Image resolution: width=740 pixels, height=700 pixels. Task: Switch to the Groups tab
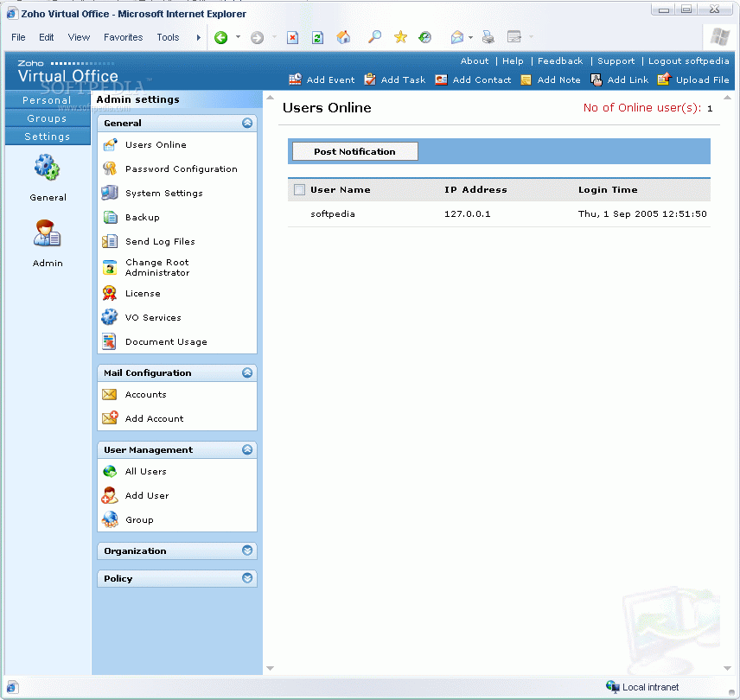pos(48,118)
